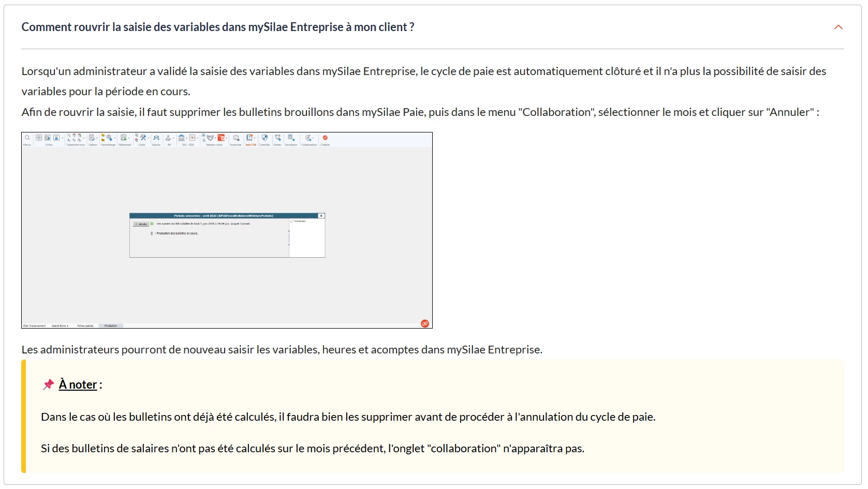Screen dimensions: 868x489
Task: Select the Simulation toolbar icon
Action: (291, 138)
